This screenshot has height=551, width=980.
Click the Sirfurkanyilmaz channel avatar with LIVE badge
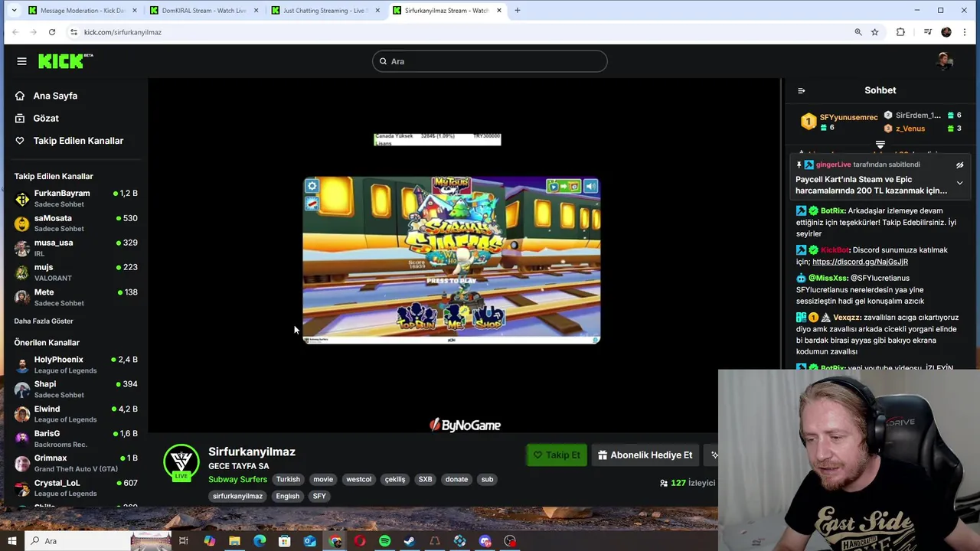(181, 463)
